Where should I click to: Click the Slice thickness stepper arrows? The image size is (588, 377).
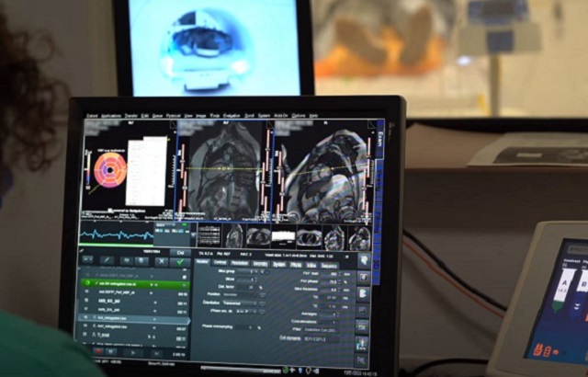(x=340, y=290)
